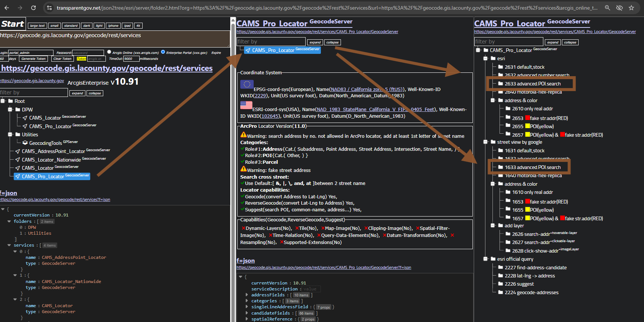Open the Start heading tab

pos(13,24)
